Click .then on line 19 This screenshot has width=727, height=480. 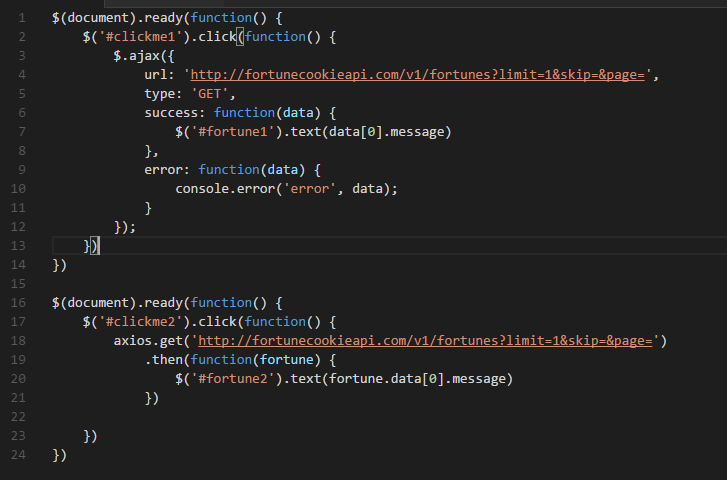pos(164,360)
